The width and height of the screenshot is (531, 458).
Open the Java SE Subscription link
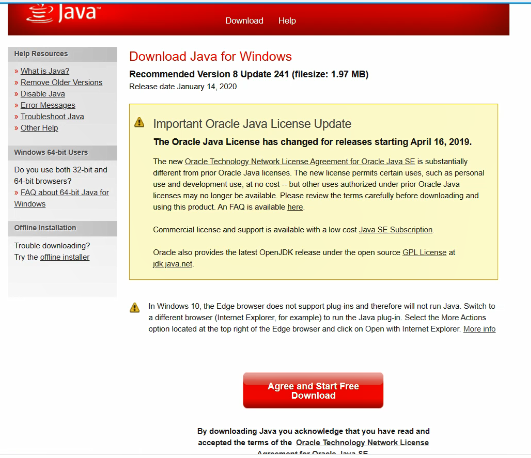tap(396, 230)
